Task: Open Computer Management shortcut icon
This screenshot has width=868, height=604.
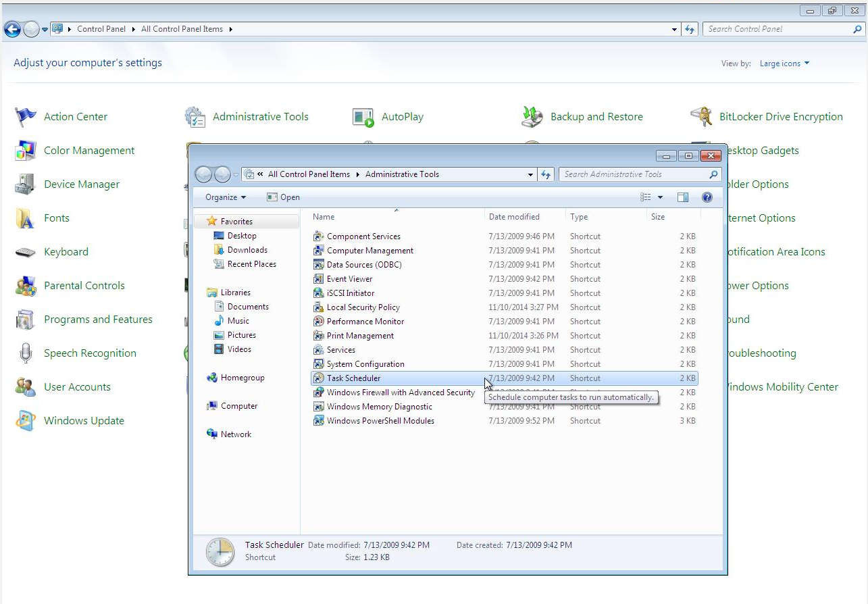Action: pos(319,251)
